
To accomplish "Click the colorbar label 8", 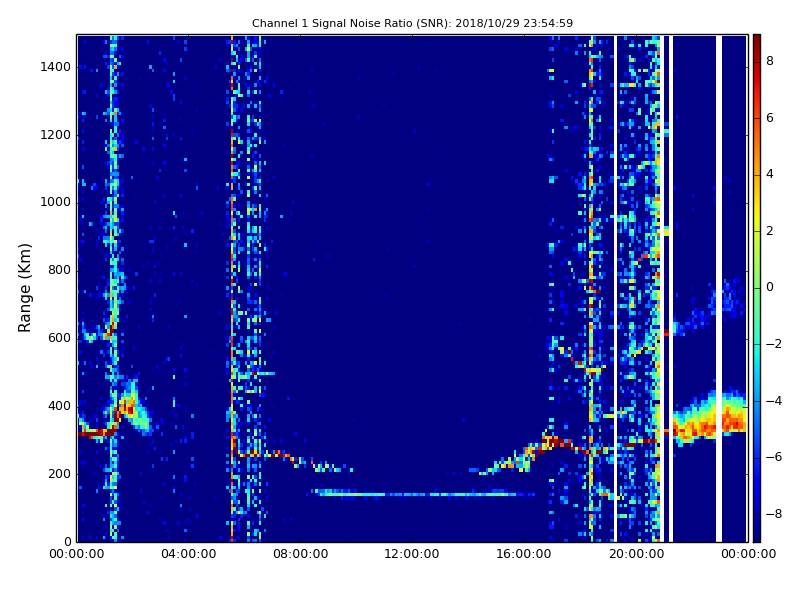I will 770,61.
